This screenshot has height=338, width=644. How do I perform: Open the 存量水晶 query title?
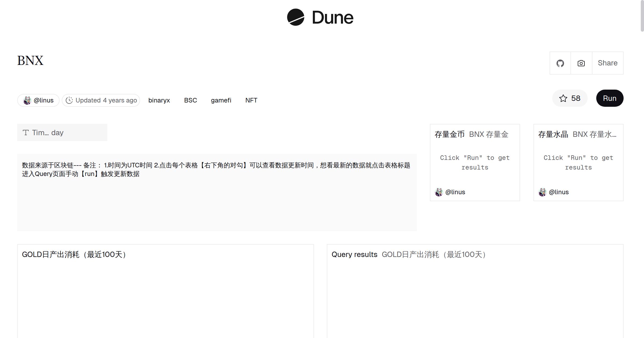point(553,134)
